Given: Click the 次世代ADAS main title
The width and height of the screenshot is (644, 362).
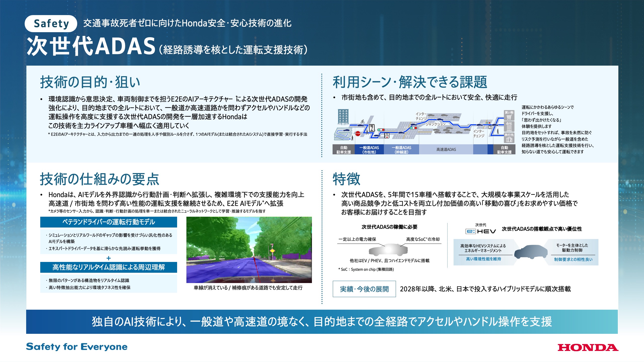Looking at the screenshot, I should tap(91, 46).
